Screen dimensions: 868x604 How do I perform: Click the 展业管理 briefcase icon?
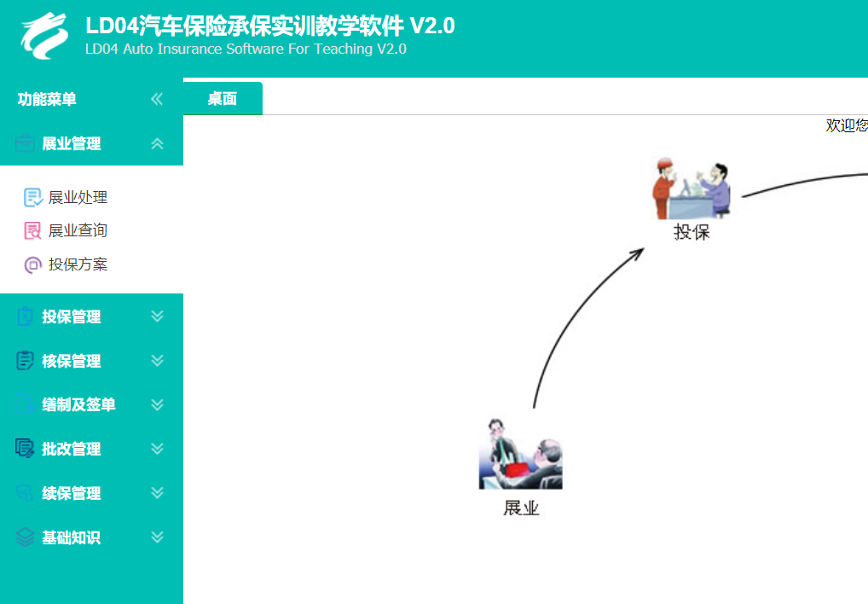coord(25,143)
